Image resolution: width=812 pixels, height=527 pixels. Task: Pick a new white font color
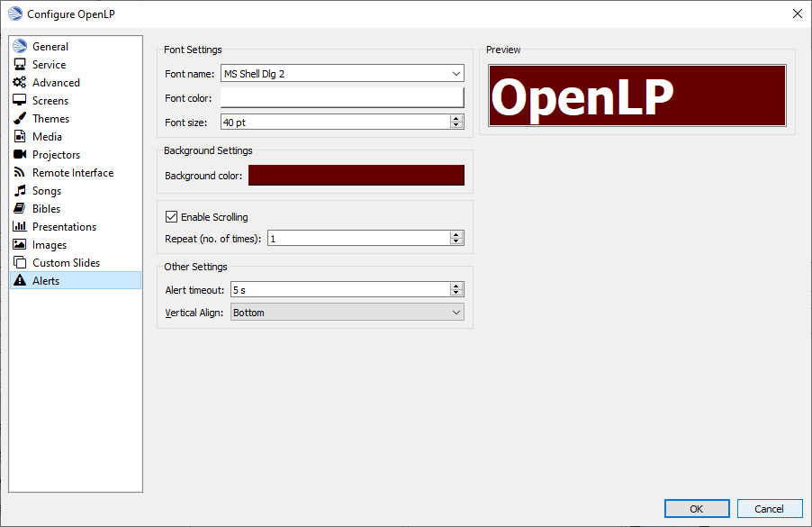[x=342, y=98]
